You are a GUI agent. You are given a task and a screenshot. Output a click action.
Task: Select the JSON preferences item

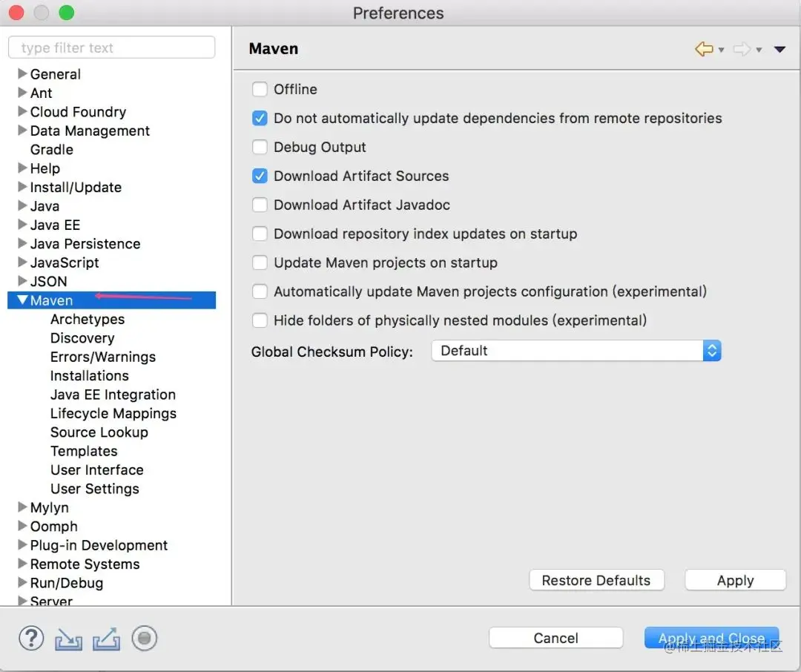coord(48,282)
